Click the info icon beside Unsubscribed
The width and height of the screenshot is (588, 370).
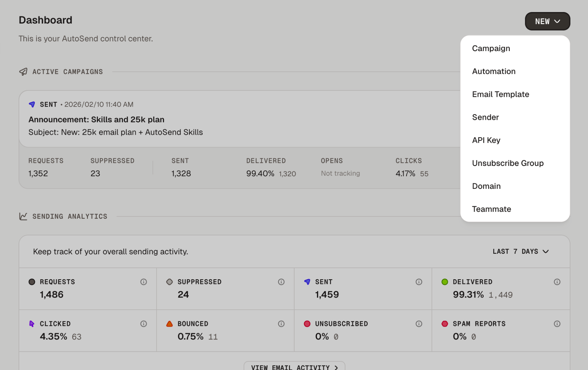click(419, 324)
